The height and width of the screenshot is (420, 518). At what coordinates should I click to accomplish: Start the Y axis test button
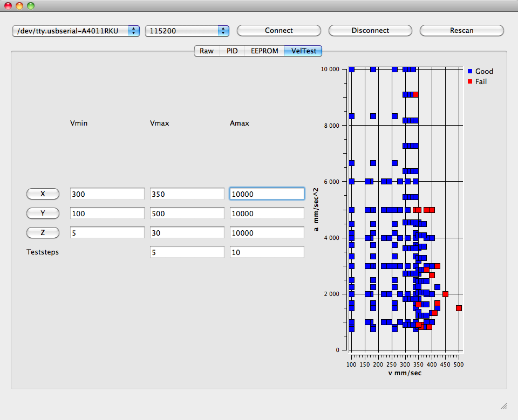pyautogui.click(x=43, y=213)
